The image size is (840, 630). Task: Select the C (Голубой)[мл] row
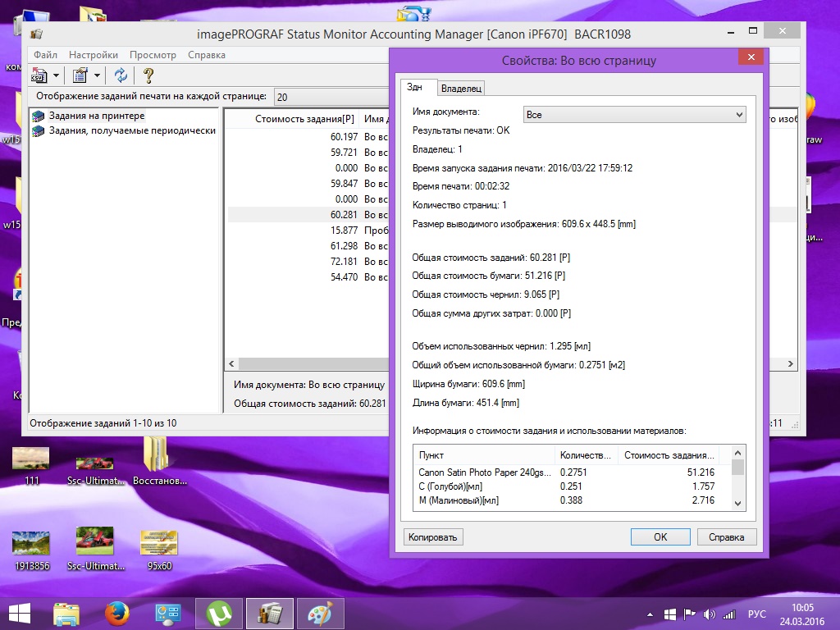pos(567,486)
